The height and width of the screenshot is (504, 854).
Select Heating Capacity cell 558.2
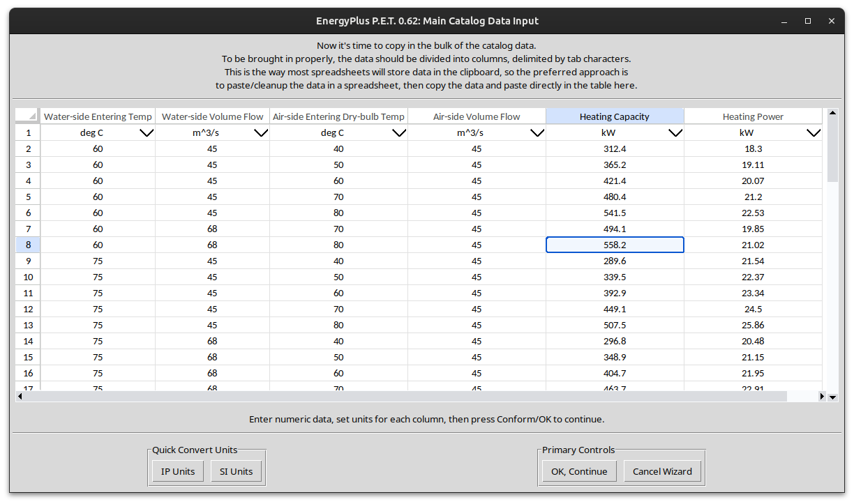pyautogui.click(x=615, y=245)
